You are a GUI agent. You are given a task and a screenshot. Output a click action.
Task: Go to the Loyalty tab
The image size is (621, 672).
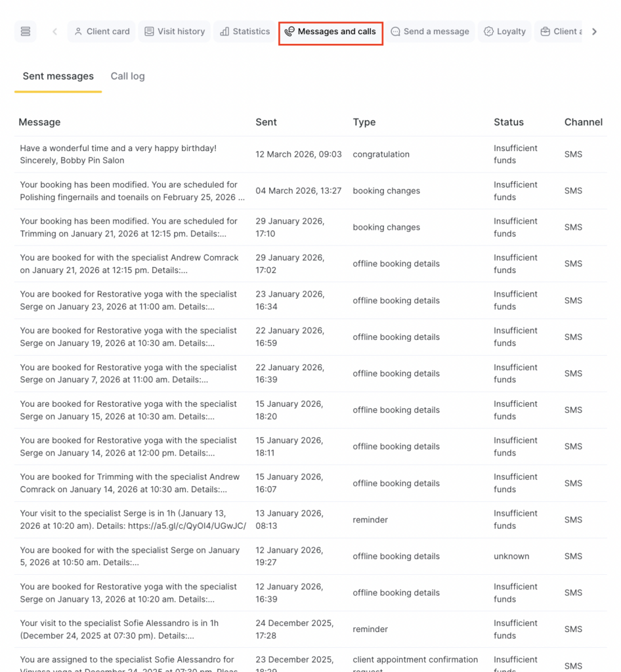click(x=505, y=31)
